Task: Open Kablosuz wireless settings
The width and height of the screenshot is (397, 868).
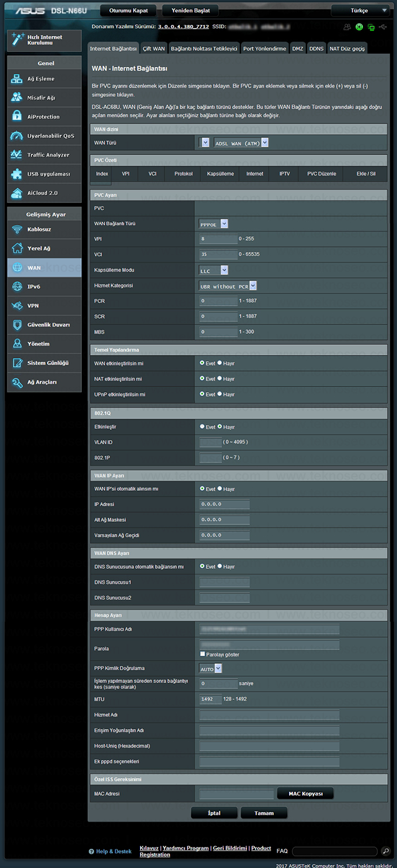Action: click(44, 229)
